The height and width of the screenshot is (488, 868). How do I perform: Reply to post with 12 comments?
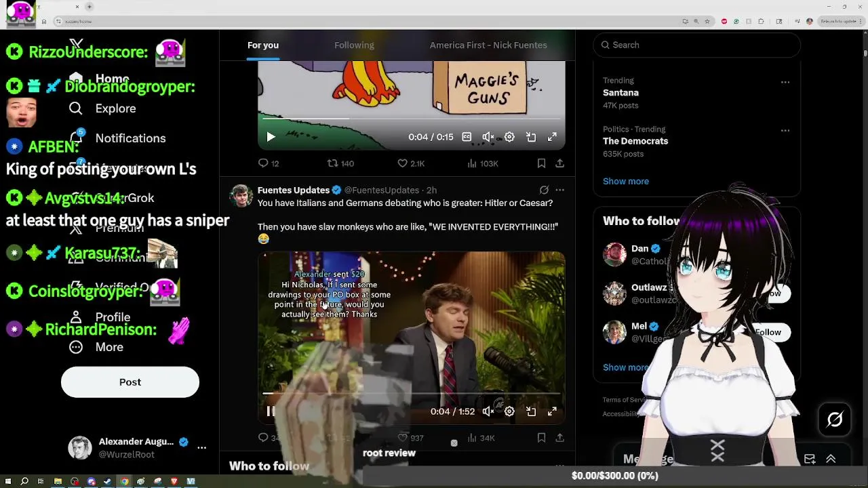(269, 163)
